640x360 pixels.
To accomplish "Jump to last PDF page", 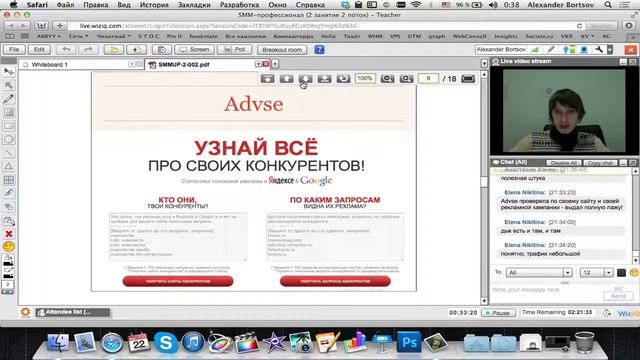I will point(324,78).
